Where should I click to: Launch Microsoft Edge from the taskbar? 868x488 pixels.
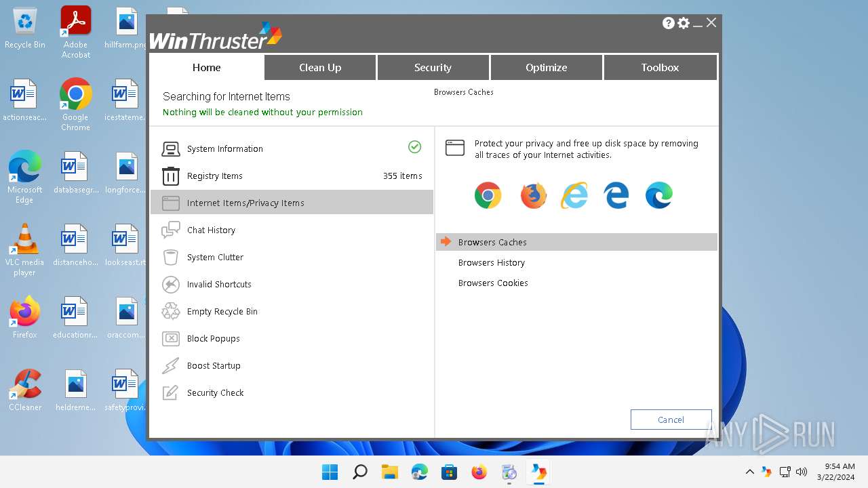point(420,472)
